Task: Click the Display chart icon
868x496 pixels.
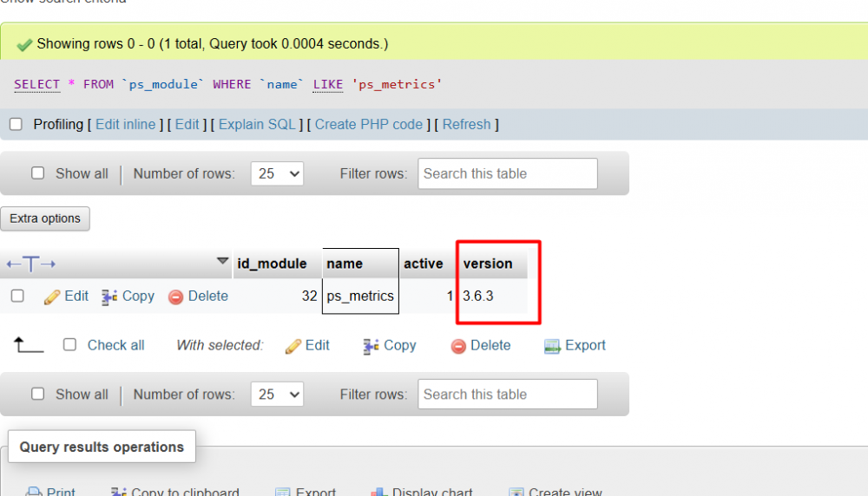Action: click(x=379, y=492)
